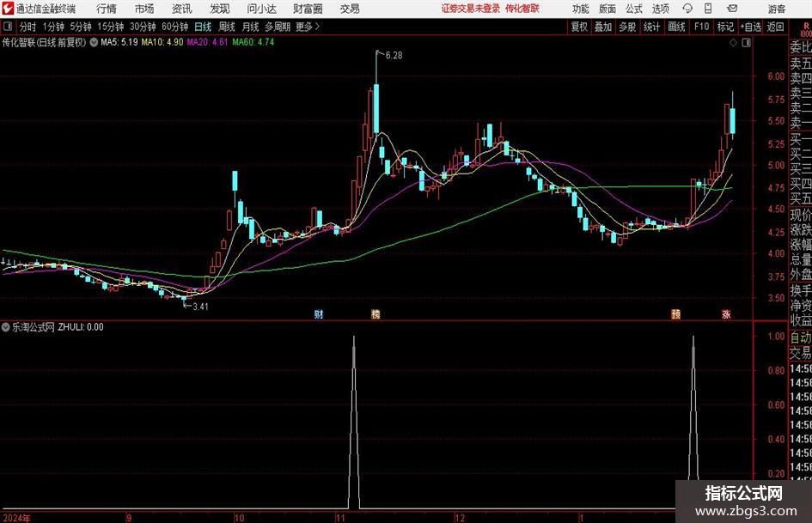
Task: Open the mobile phone icon in title bar
Action: (x=708, y=9)
